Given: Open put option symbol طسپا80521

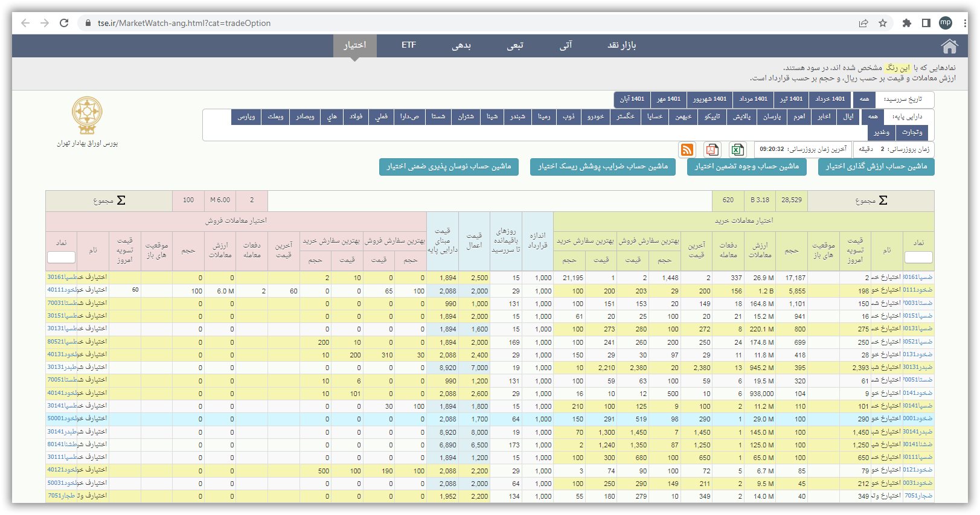Looking at the screenshot, I should (x=62, y=342).
